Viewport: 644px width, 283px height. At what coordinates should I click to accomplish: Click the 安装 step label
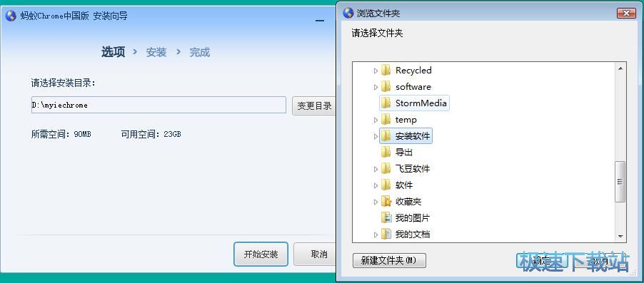[156, 53]
